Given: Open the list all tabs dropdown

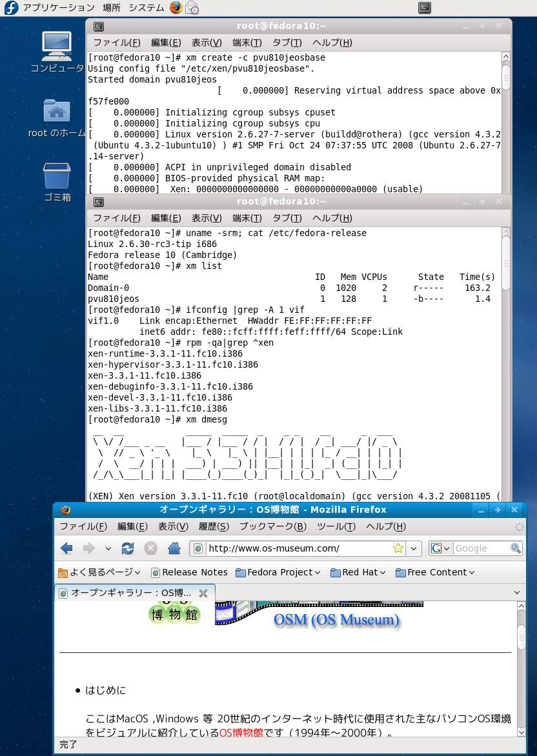Looking at the screenshot, I should click(x=517, y=593).
